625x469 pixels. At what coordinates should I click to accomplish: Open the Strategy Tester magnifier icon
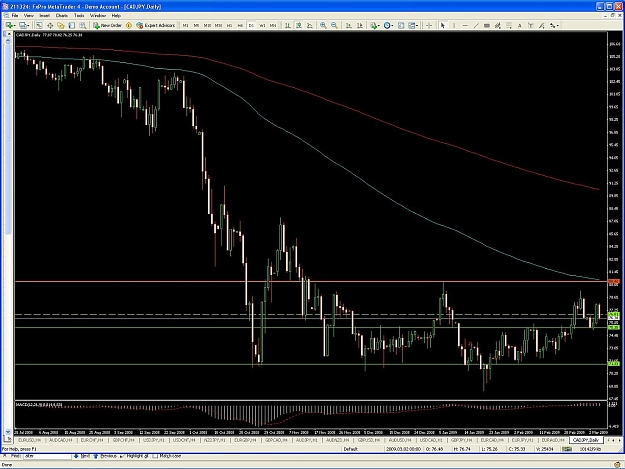coord(83,26)
